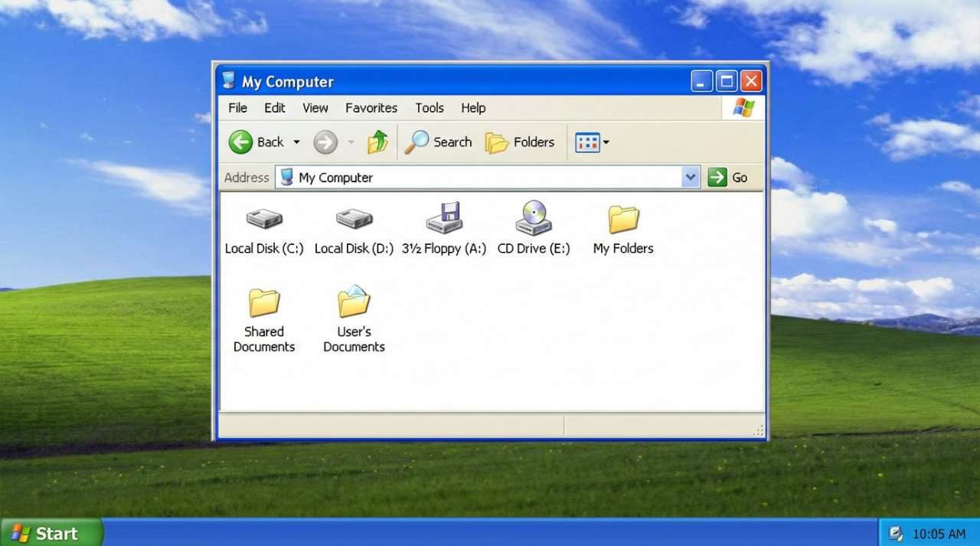
Task: Start a file Search
Action: tap(439, 142)
